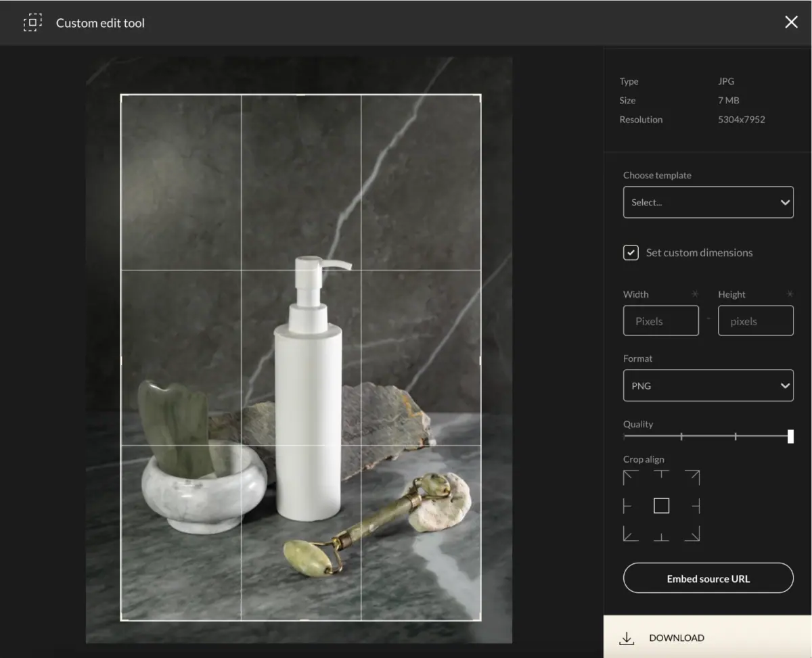Image resolution: width=812 pixels, height=658 pixels.
Task: Select bottom-left crop align icon
Action: coord(631,534)
